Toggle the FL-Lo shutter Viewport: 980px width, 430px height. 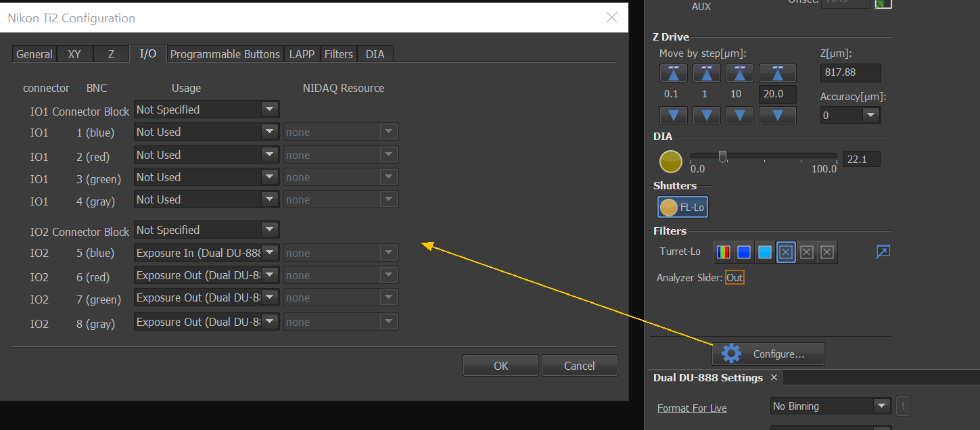[x=683, y=208]
